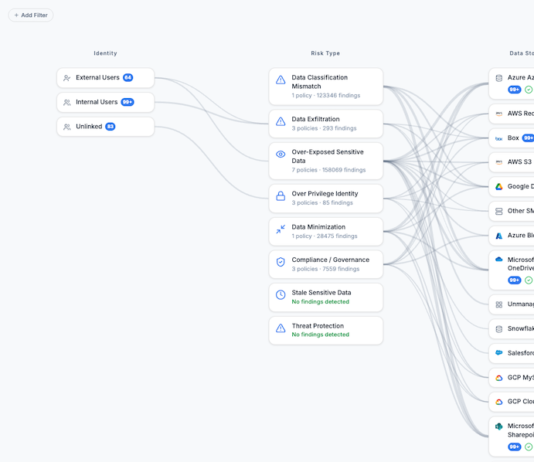Click the 99+ badge on Internal Users
The height and width of the screenshot is (462, 534).
point(128,102)
